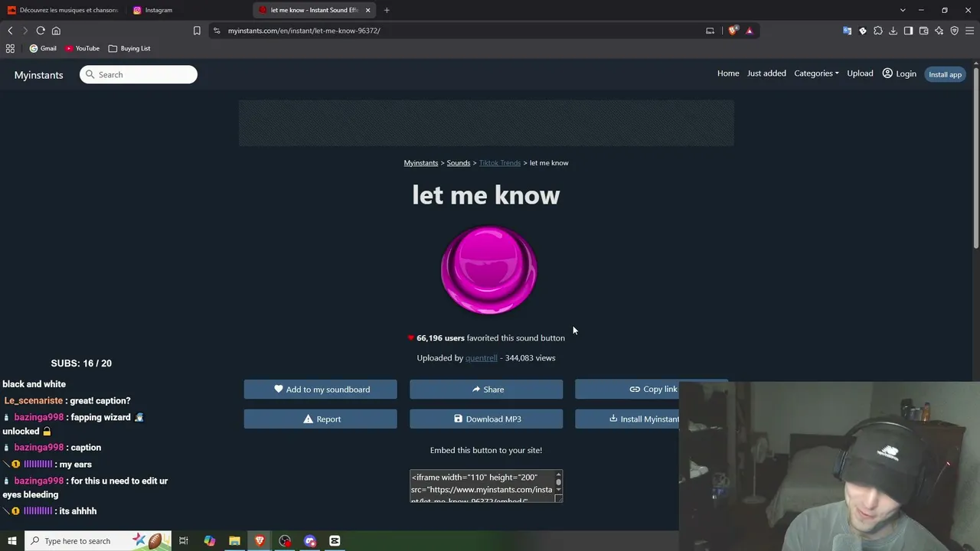
Task: Open uploader quentrell's profile
Action: [x=482, y=358]
